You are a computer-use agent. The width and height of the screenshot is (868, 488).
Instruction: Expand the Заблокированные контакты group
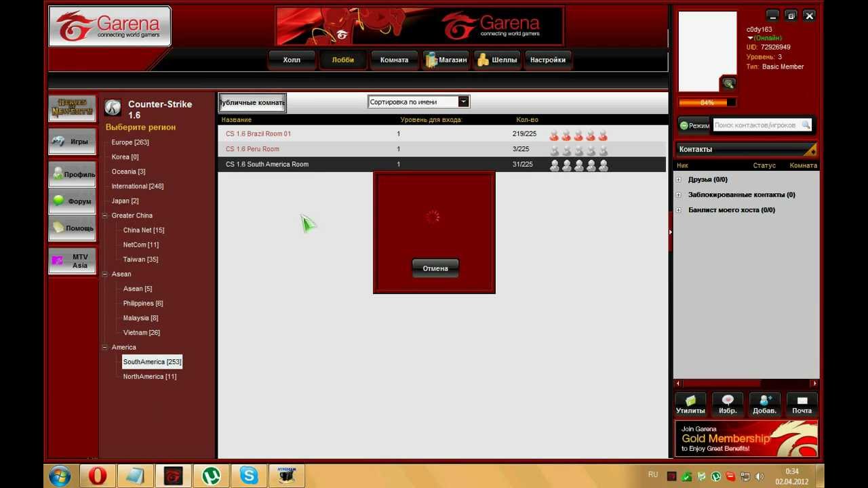pyautogui.click(x=679, y=195)
